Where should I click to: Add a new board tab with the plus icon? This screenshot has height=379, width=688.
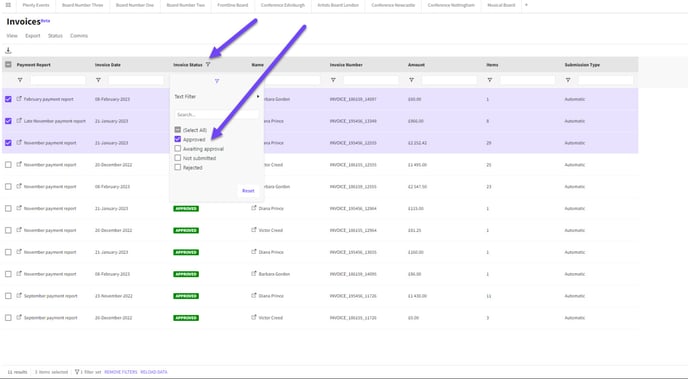(527, 5)
